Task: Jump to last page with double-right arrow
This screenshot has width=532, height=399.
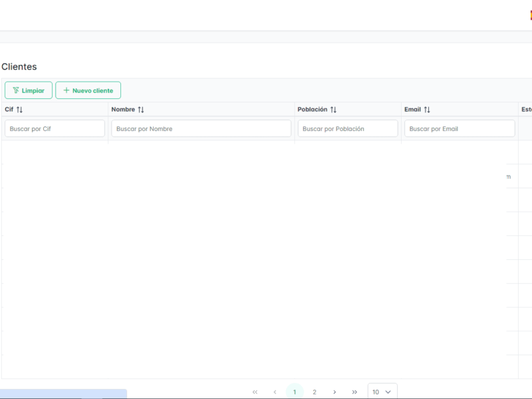Action: pyautogui.click(x=354, y=392)
